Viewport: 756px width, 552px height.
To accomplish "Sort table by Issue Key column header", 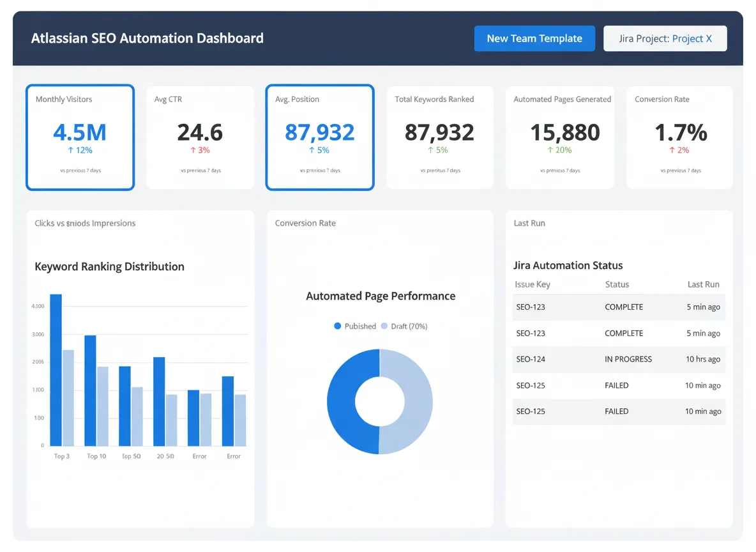I will 532,284.
